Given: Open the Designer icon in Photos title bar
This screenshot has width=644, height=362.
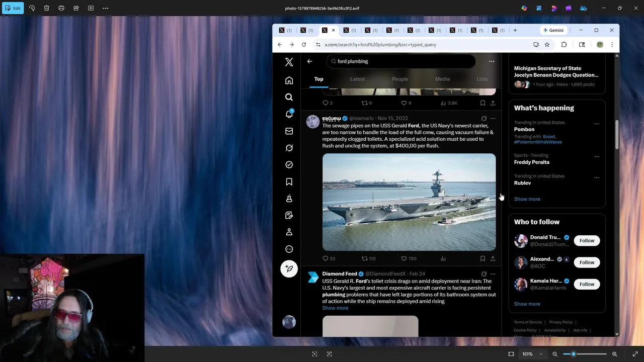Looking at the screenshot, I should (x=554, y=8).
